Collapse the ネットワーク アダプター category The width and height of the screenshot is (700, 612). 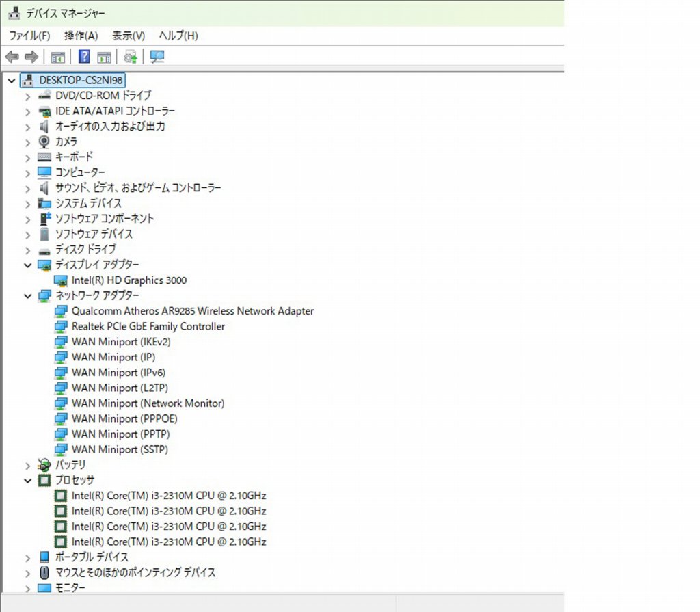click(x=27, y=296)
